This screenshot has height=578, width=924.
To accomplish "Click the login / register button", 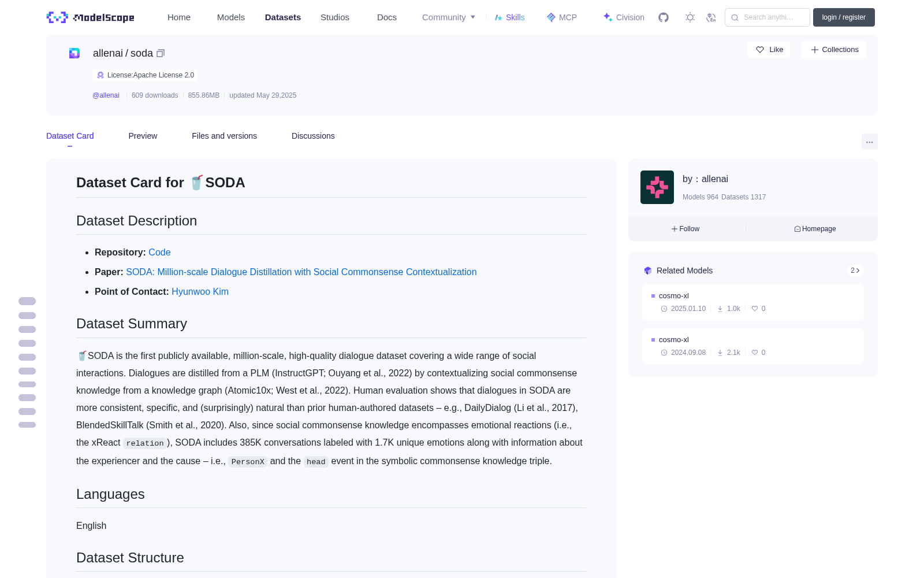I will pos(844,17).
